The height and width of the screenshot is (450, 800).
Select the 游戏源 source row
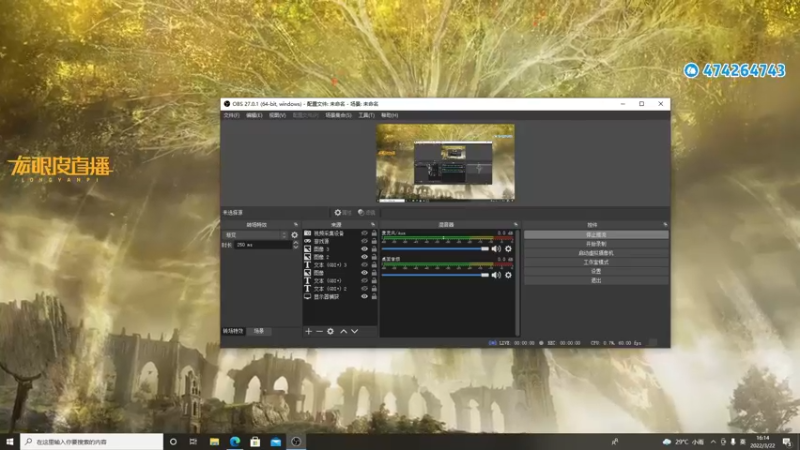pyautogui.click(x=340, y=241)
